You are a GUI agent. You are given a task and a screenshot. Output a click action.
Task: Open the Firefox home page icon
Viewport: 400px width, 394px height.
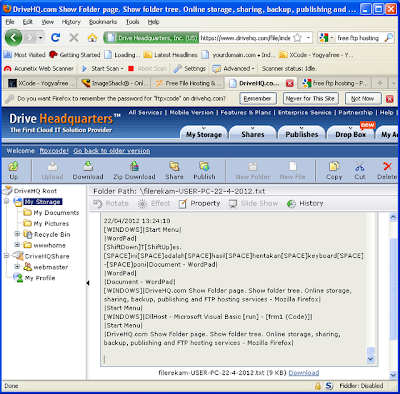(x=92, y=38)
